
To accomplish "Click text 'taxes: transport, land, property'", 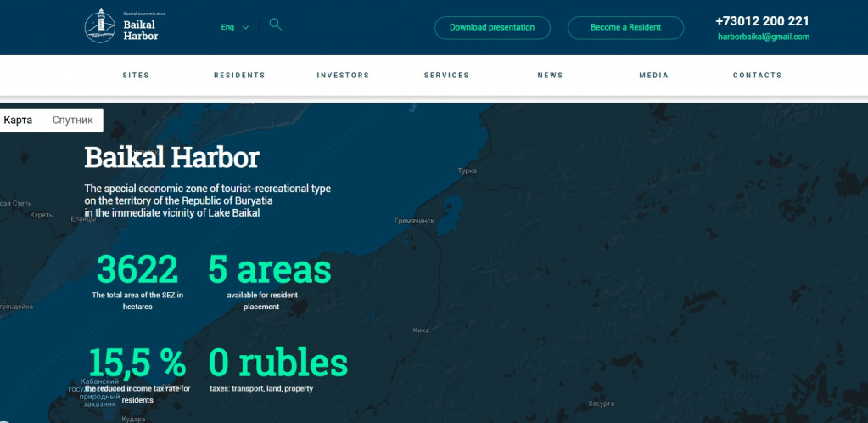I will [x=261, y=389].
